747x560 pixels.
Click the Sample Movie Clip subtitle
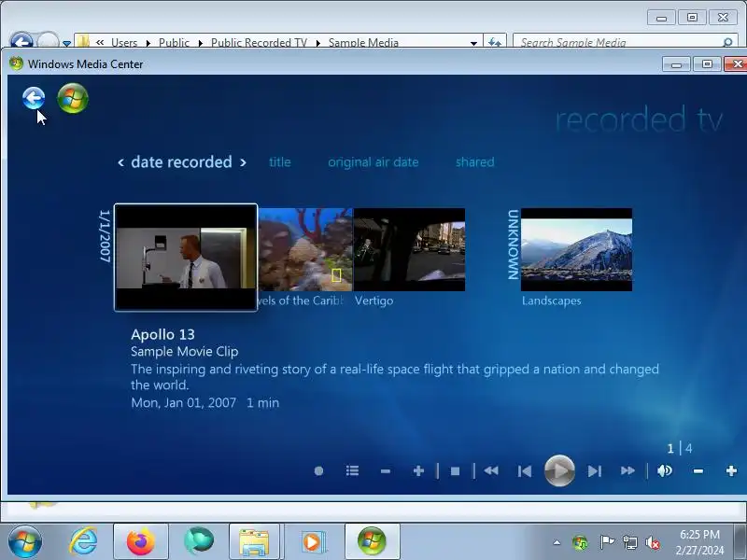coord(184,352)
